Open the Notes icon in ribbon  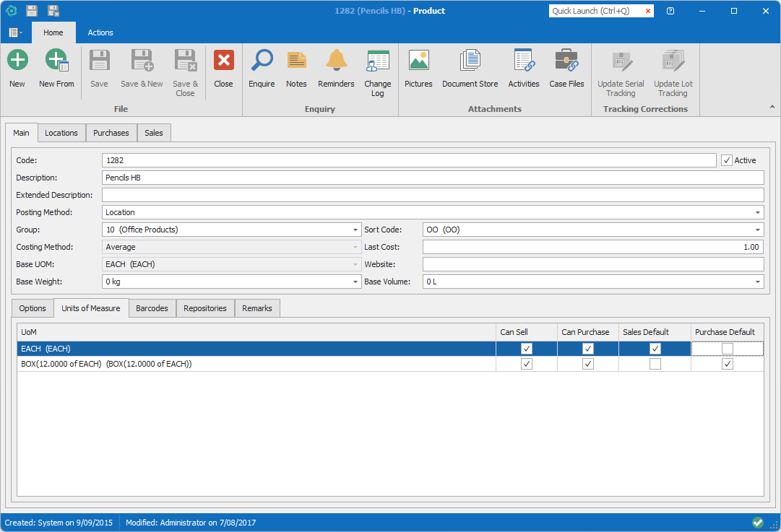click(296, 61)
